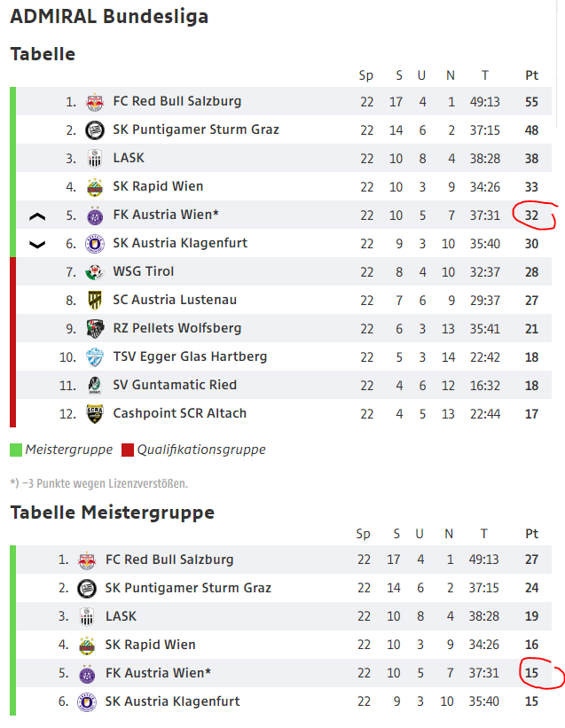Click the Sturm Graz club logo in Tabelle

pos(95,130)
